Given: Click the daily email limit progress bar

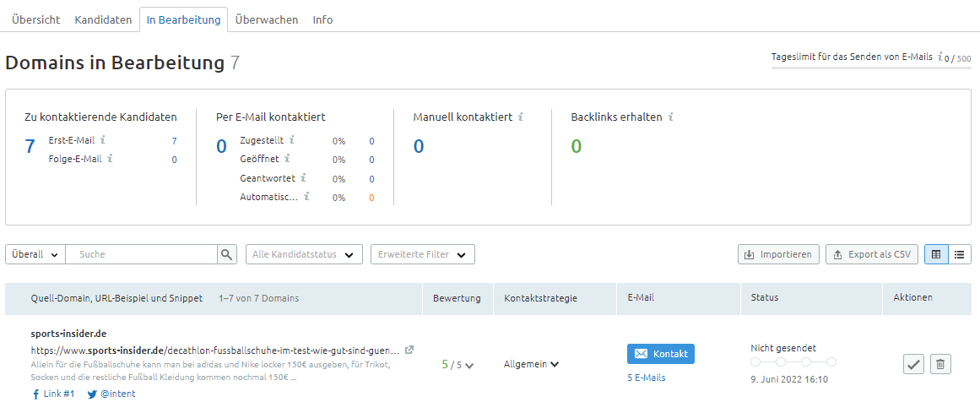Looking at the screenshot, I should coord(871,67).
